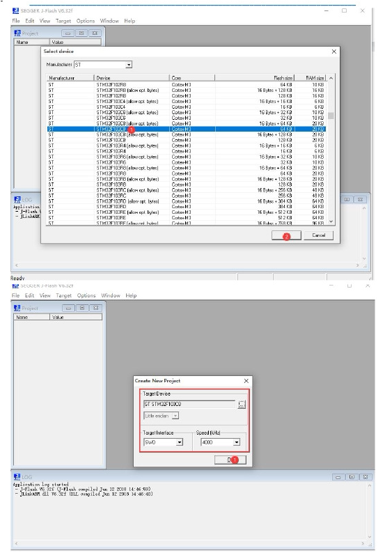
Task: Select the STM32F103C6 row with 32 KB flash
Action: [187, 118]
